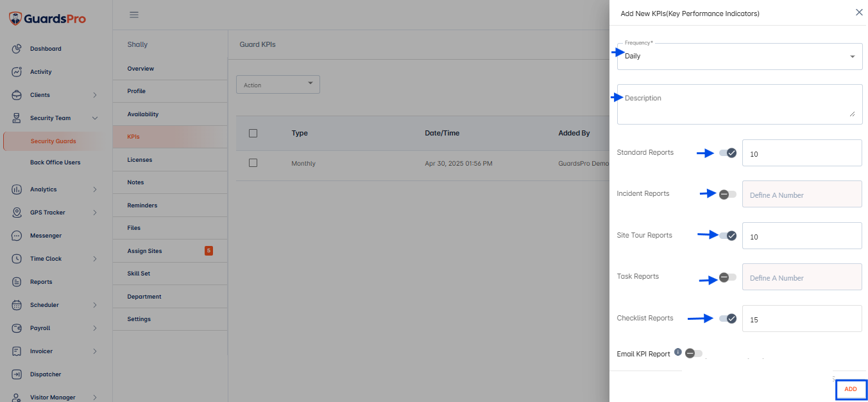Image resolution: width=868 pixels, height=402 pixels.
Task: Click into the Description text field
Action: [x=739, y=104]
